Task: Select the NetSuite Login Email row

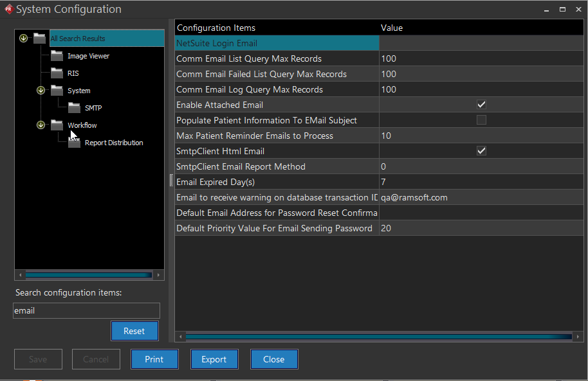Action: pyautogui.click(x=277, y=43)
